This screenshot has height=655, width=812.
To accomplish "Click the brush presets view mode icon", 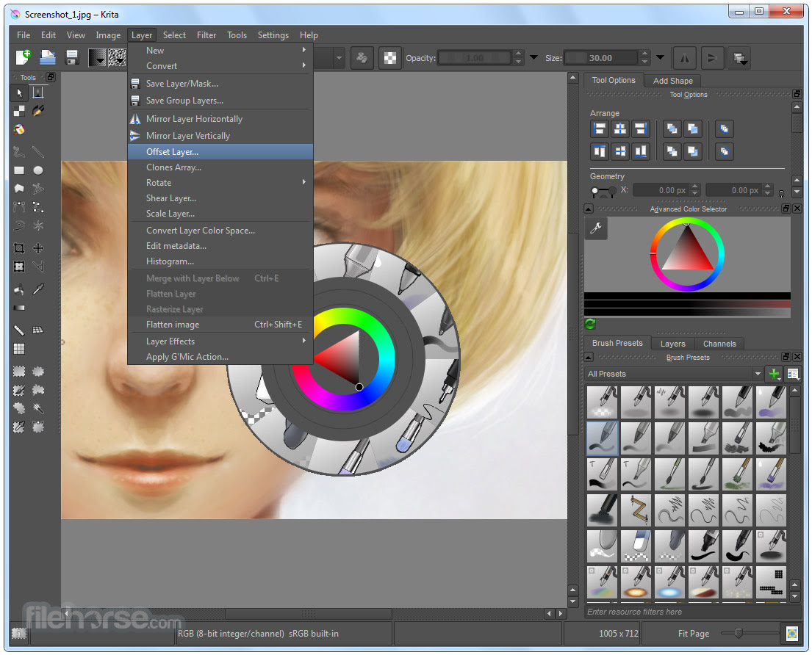I will tap(793, 374).
